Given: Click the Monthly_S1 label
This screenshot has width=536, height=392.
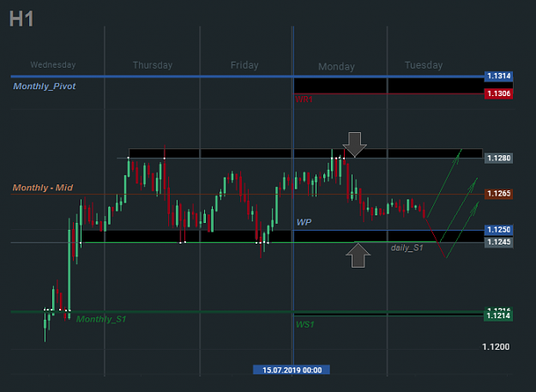Looking at the screenshot, I should click(x=101, y=319).
